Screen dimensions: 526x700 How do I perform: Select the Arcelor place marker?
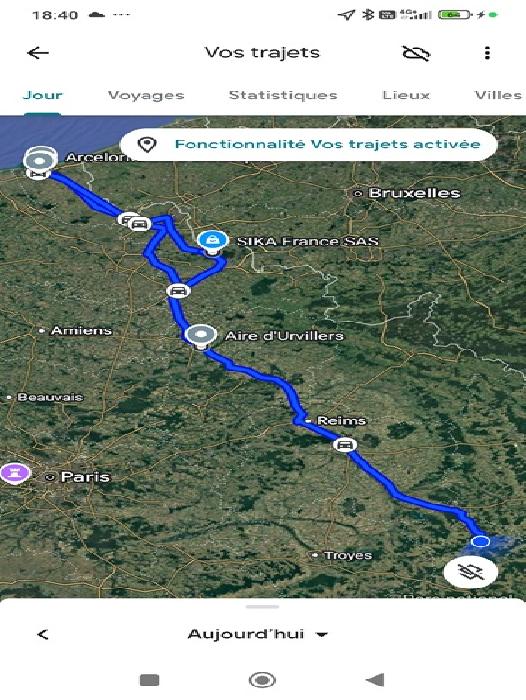[x=40, y=160]
